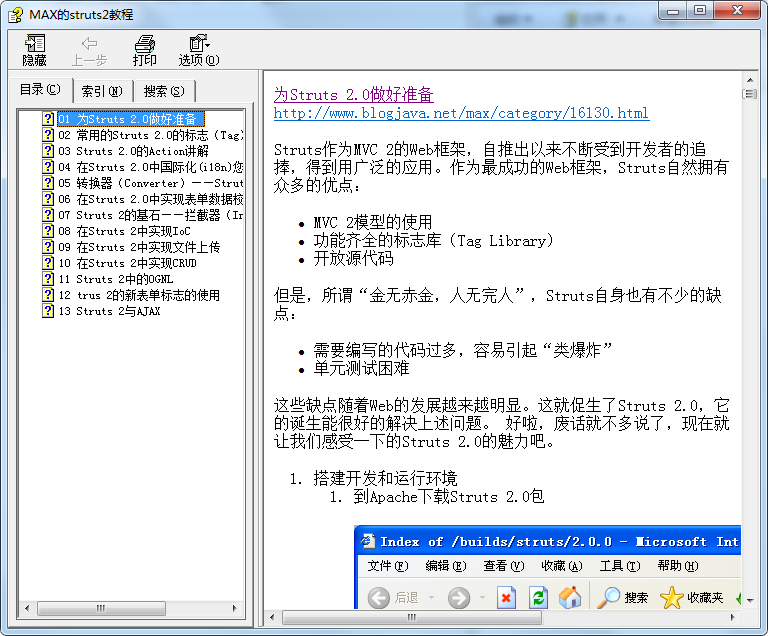
Task: Open topic 09 在Struts 2中实现文件上传
Action: coord(147,247)
